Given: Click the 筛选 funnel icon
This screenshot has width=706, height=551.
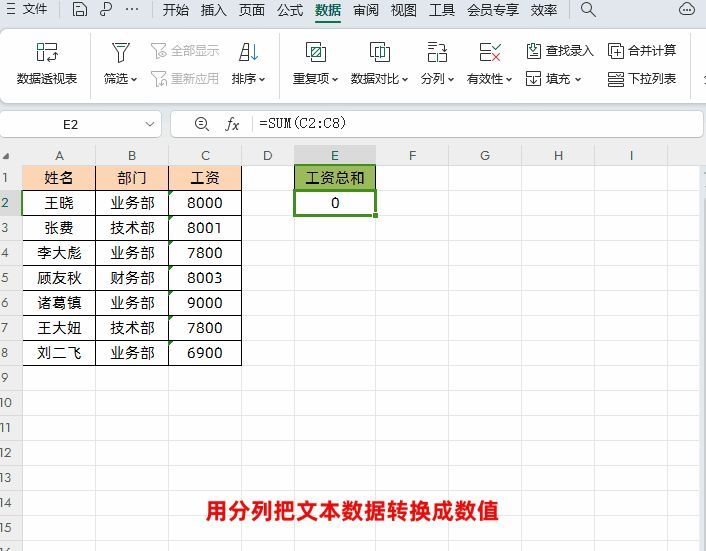Looking at the screenshot, I should click(121, 52).
